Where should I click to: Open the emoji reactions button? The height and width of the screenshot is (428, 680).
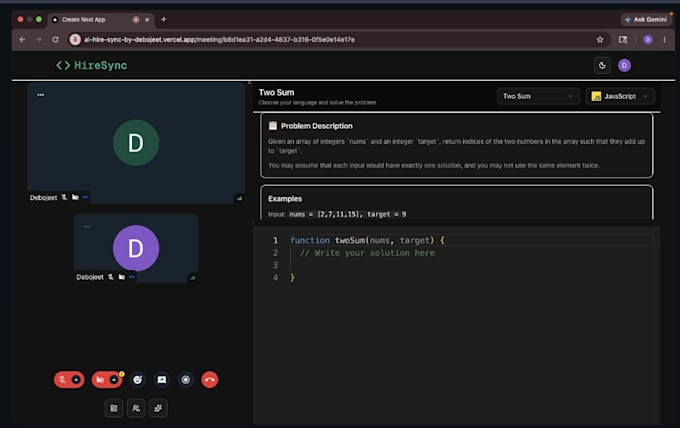point(137,380)
